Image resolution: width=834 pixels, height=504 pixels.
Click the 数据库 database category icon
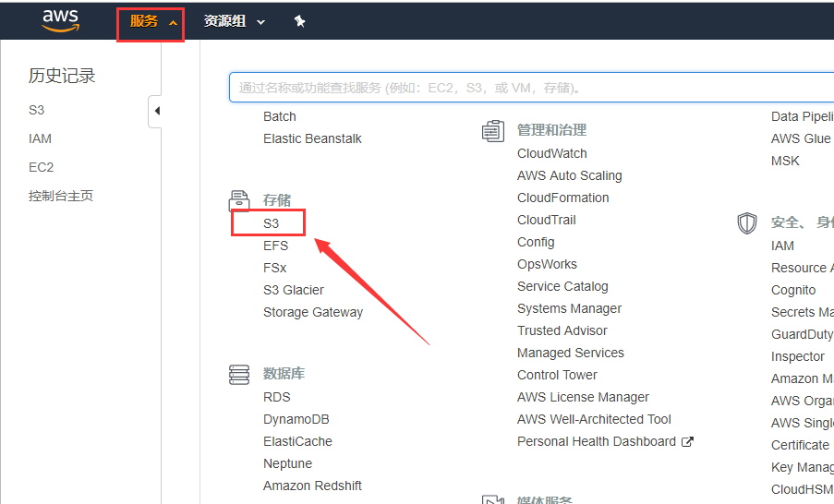(x=239, y=374)
